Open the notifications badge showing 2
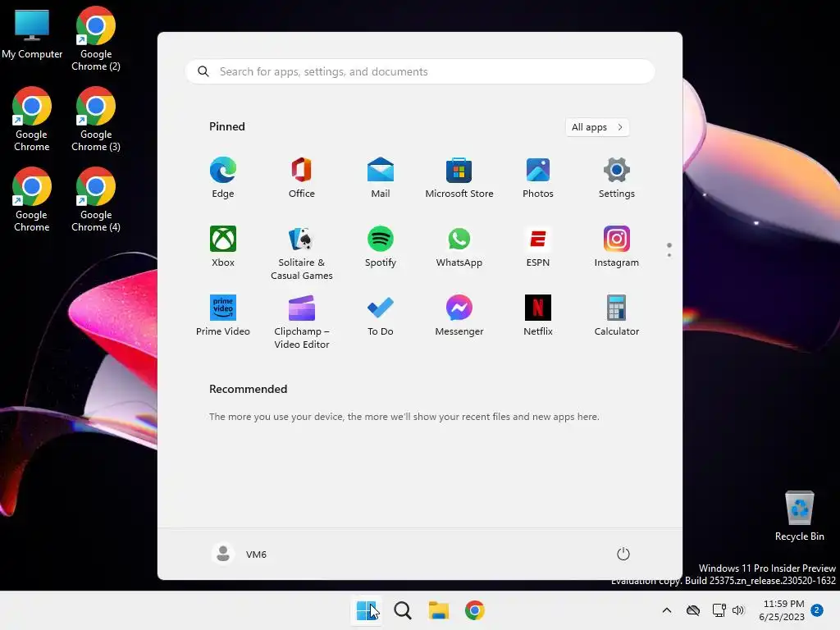The height and width of the screenshot is (630, 840). pos(817,610)
